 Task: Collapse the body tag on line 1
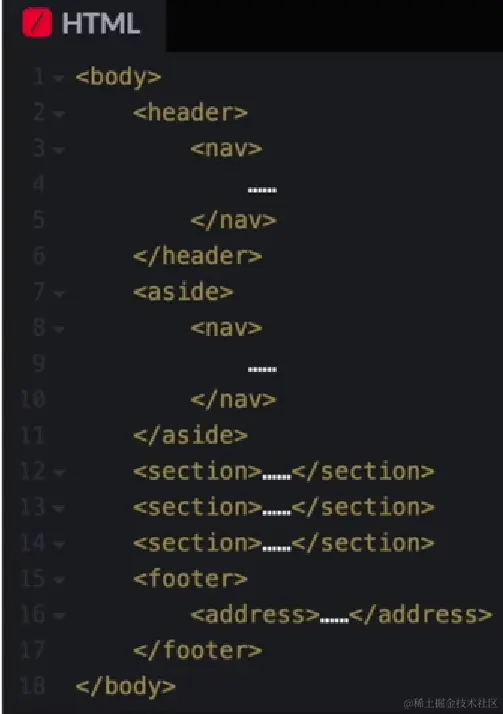click(x=58, y=78)
